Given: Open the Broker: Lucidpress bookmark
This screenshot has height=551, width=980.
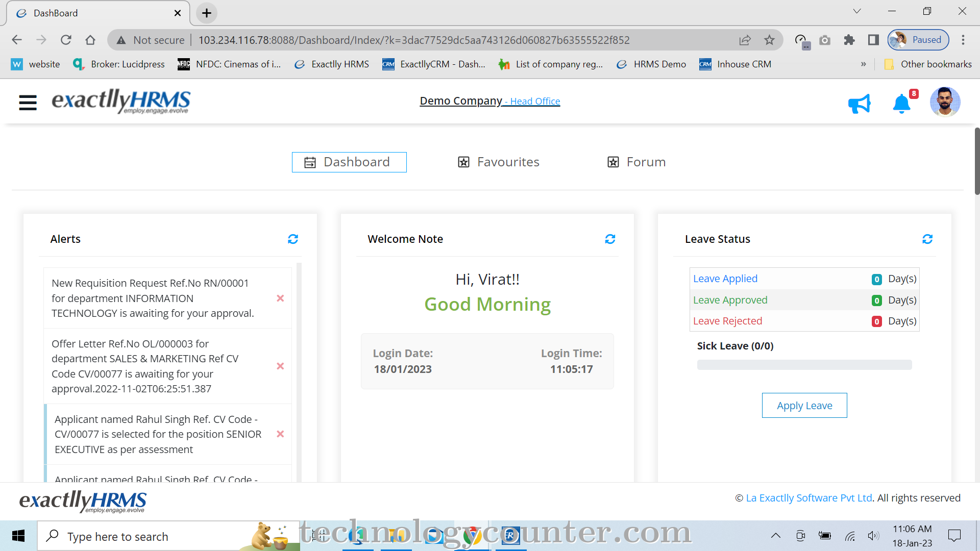Looking at the screenshot, I should click(x=119, y=64).
